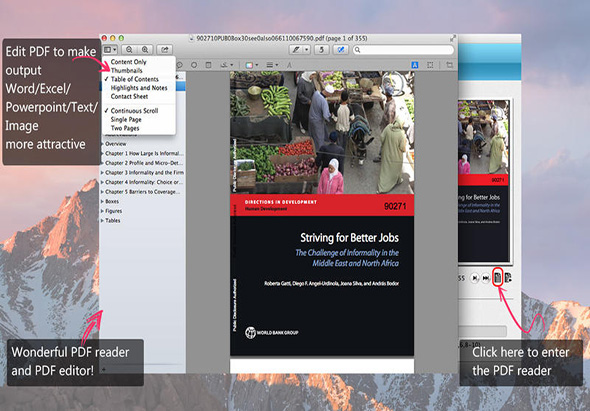The height and width of the screenshot is (411, 590).
Task: Open the highlight pen dropdown arrow
Action: pos(307,50)
